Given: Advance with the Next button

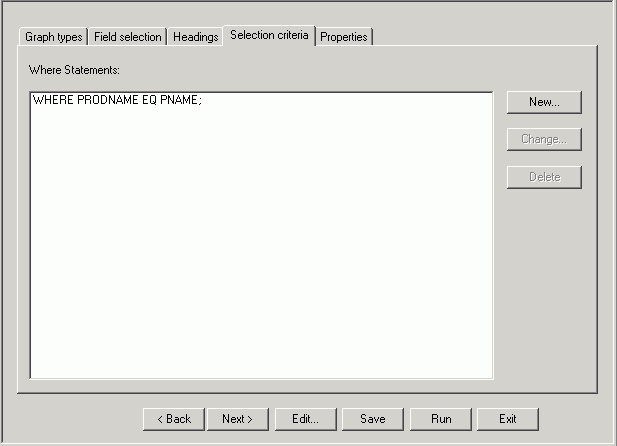Looking at the screenshot, I should 238,419.
